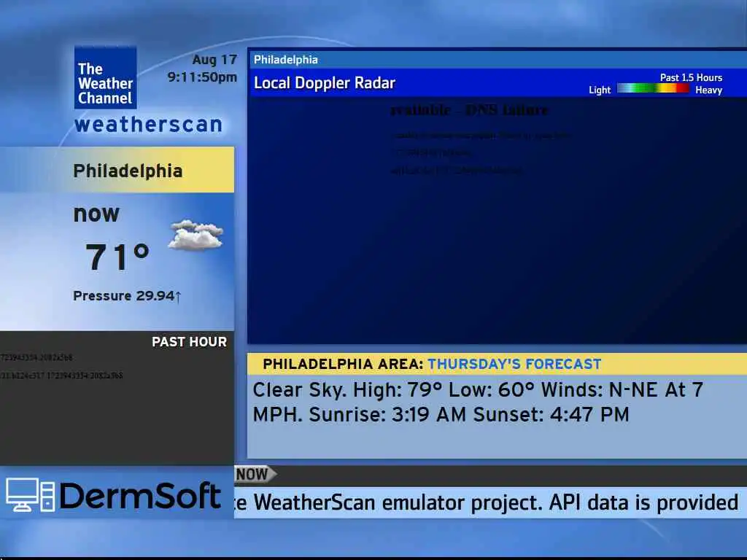This screenshot has height=560, width=747.
Task: Click THURSDAY'S FORECAST heading
Action: click(x=514, y=364)
